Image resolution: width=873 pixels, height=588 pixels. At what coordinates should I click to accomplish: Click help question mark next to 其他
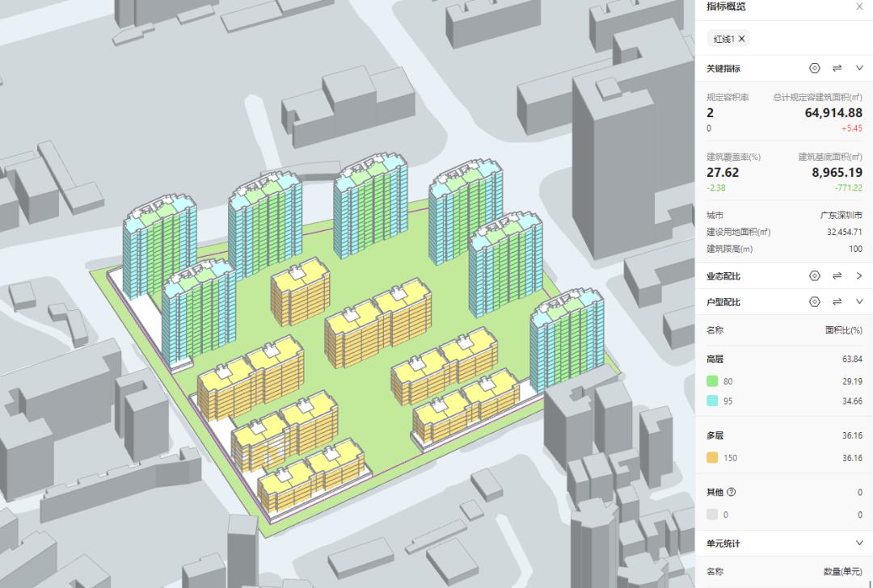pyautogui.click(x=732, y=492)
